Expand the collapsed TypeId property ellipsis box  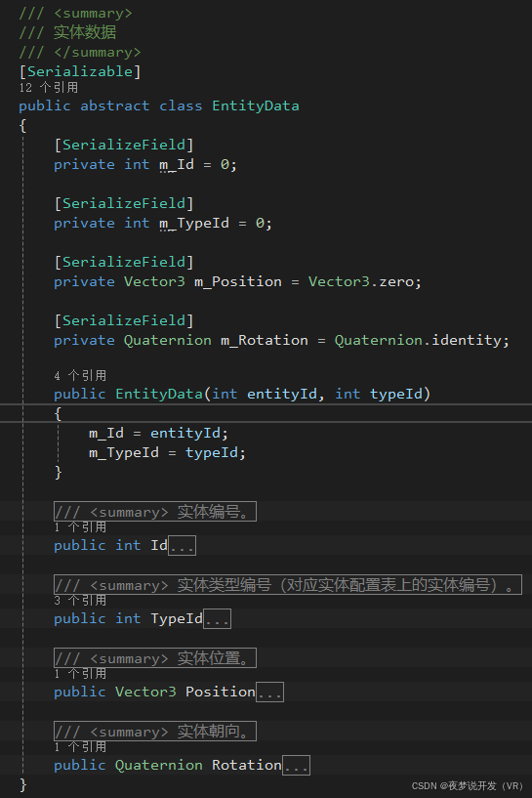tap(217, 619)
